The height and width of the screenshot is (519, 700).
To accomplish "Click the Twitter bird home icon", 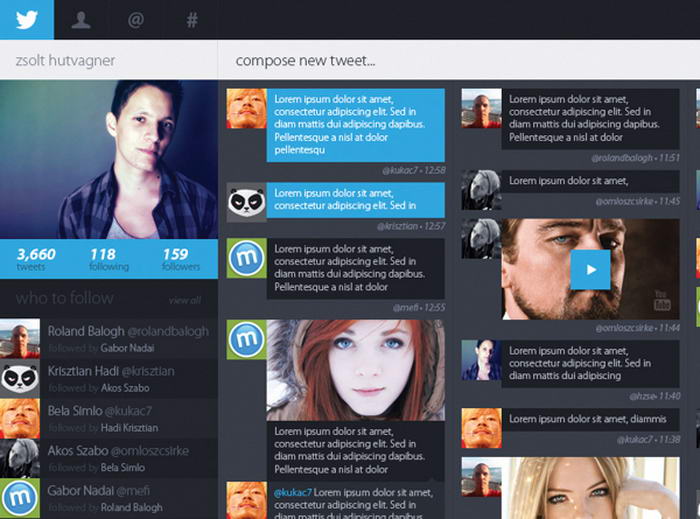I will [x=27, y=19].
